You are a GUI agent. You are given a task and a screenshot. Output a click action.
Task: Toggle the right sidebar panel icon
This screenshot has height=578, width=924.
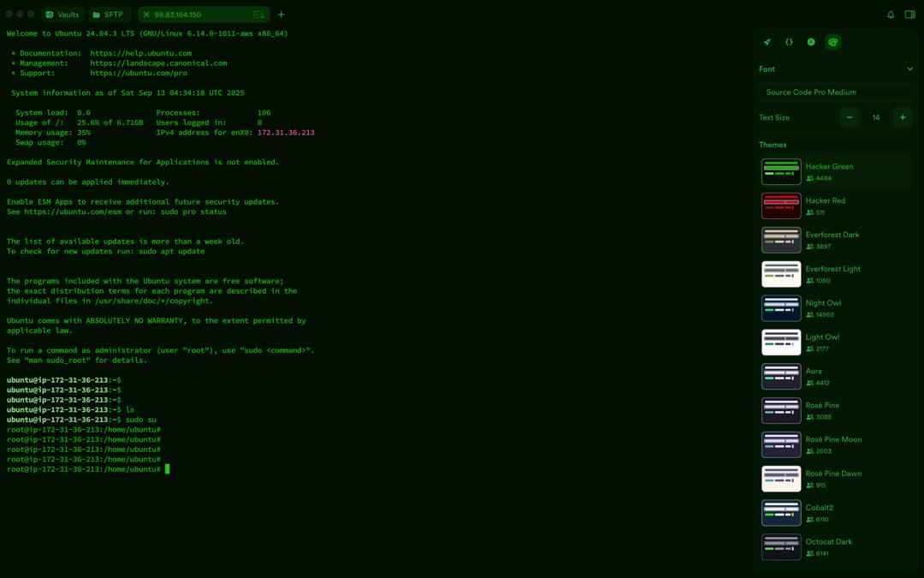909,15
